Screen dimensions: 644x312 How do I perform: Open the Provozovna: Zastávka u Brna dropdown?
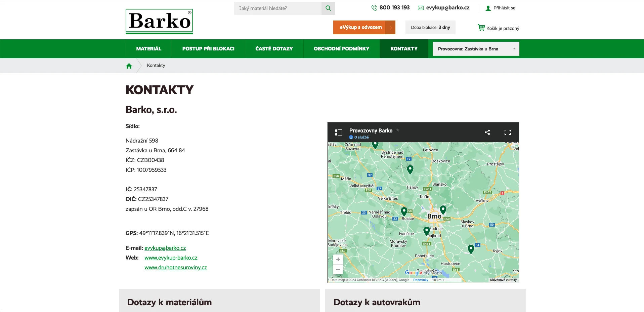point(476,49)
